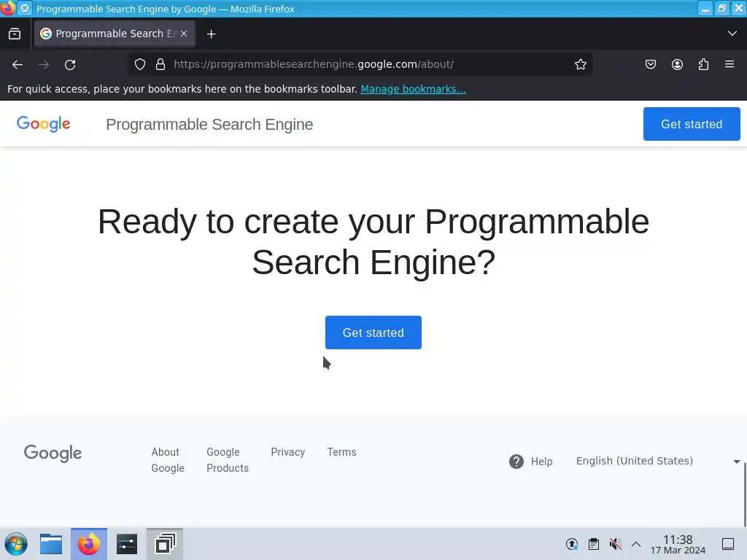Switch to Firefox in the taskbar
747x560 pixels.
89,544
